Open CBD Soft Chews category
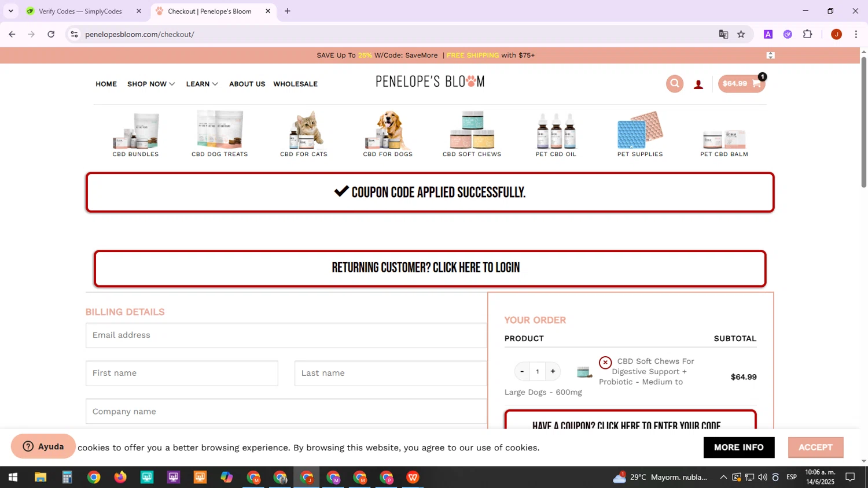This screenshot has height=488, width=868. tap(472, 134)
